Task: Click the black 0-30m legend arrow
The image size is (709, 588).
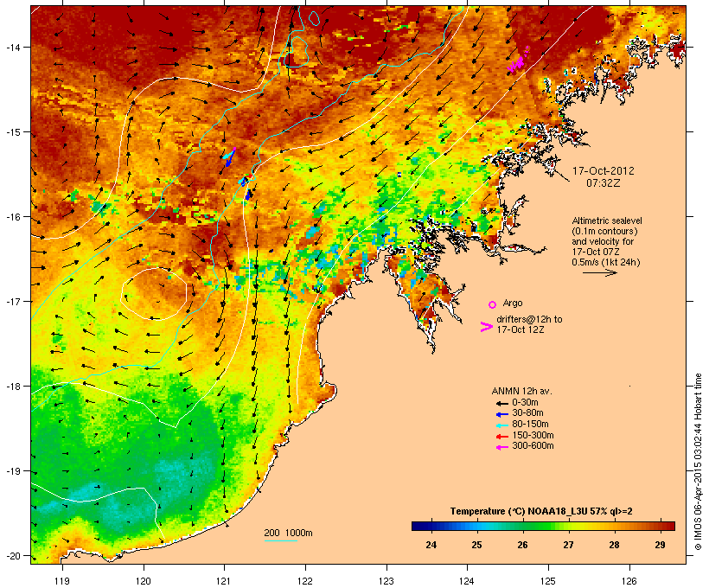Action: 501,403
